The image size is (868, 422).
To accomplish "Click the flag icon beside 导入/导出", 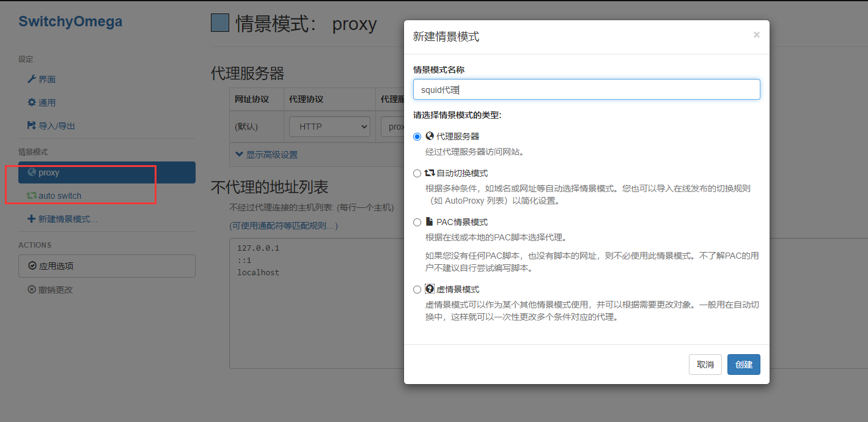I will pos(32,125).
